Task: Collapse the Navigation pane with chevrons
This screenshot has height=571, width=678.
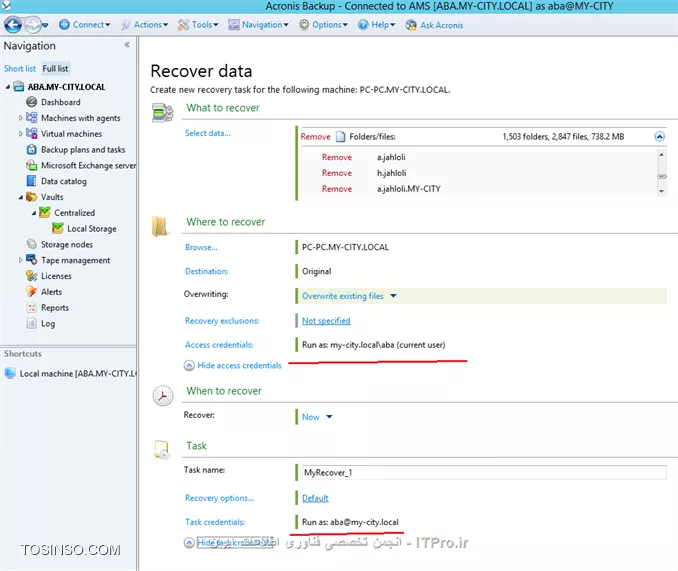Action: [x=127, y=45]
